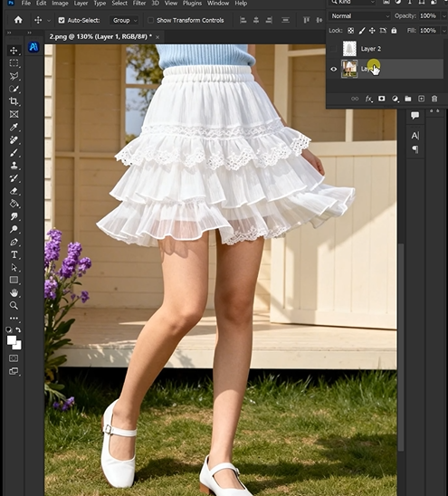Open the Kind filter dropdown

pyautogui.click(x=352, y=2)
